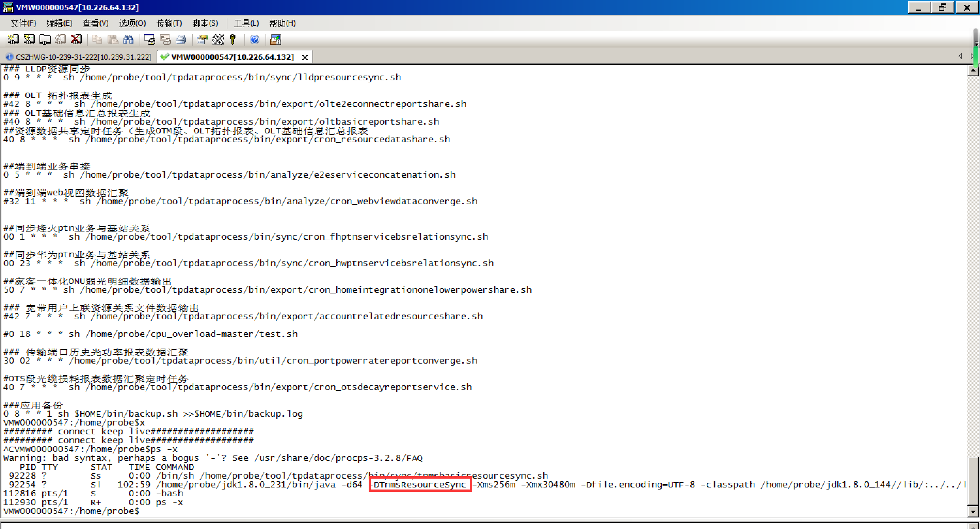Click the cron_resourcedatashare.sh line
Image resolution: width=980 pixels, height=529 pixels.
click(x=227, y=139)
